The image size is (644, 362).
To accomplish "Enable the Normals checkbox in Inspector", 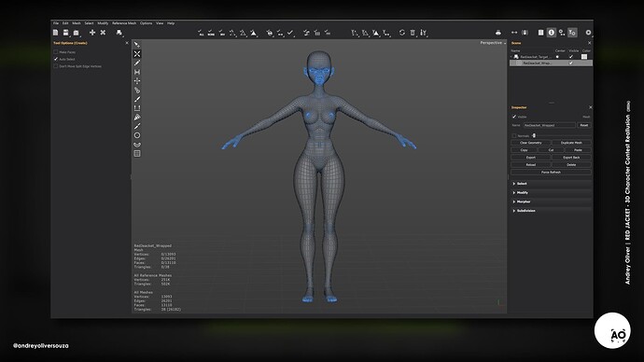I will pos(514,135).
